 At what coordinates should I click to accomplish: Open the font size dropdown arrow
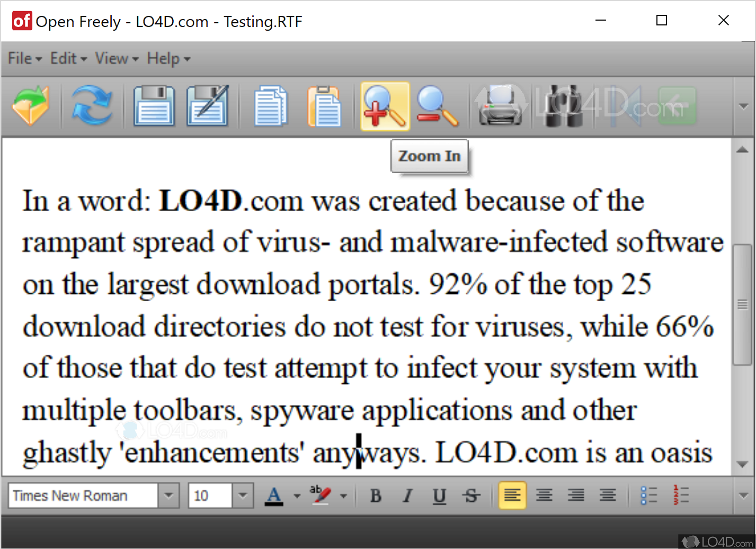coord(243,496)
